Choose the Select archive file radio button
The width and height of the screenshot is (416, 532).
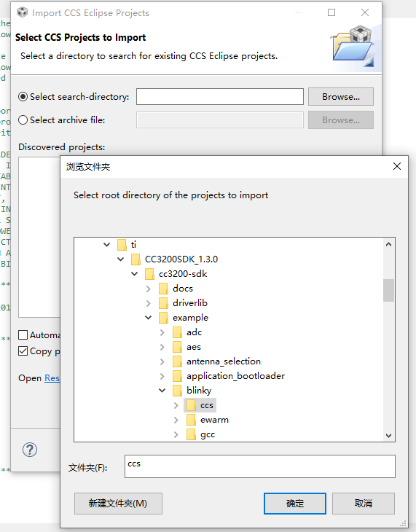[23, 120]
